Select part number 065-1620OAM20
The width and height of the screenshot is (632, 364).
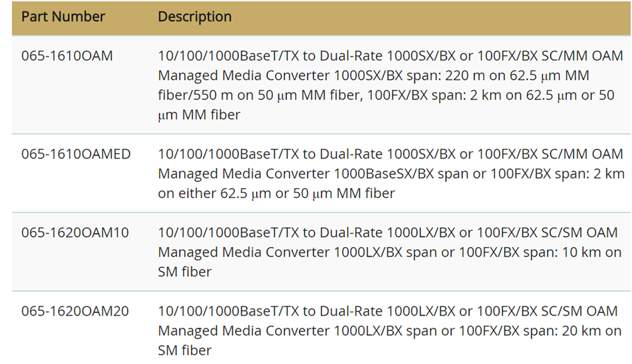[x=75, y=311]
